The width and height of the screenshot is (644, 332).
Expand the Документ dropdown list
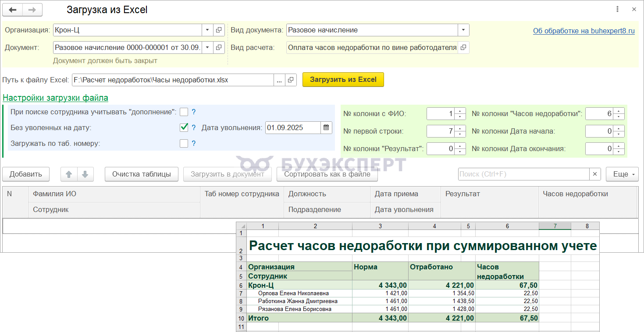pos(207,47)
